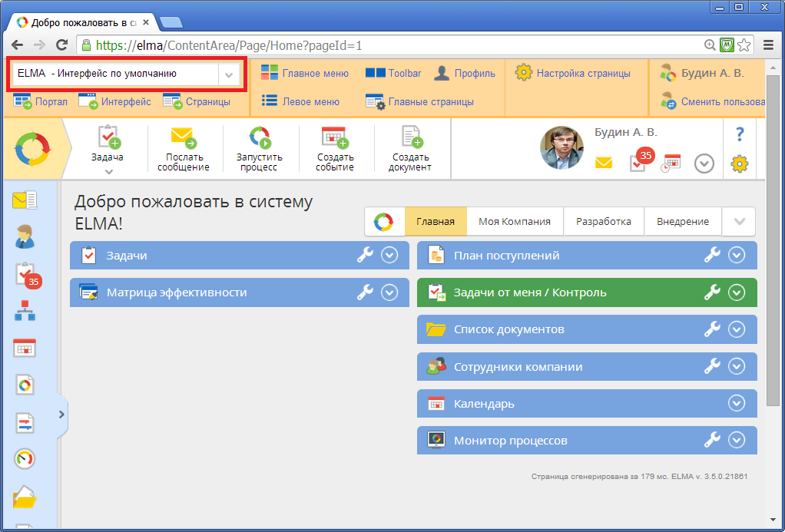Open the help question mark icon
This screenshot has width=785, height=532.
tap(740, 134)
